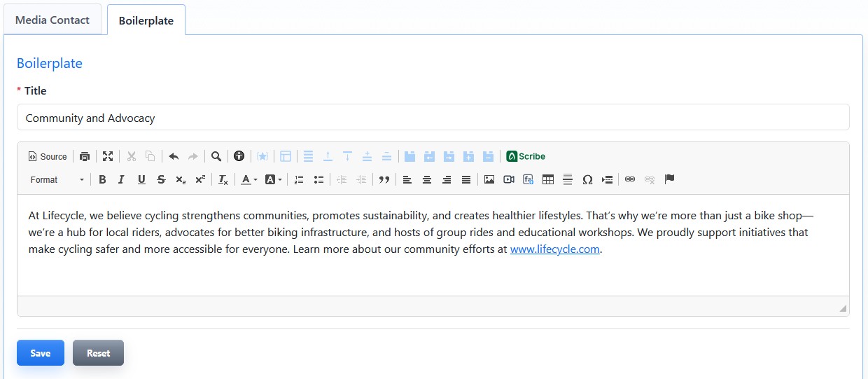Screen dimensions: 868x379
Task: Open the Scribe tool
Action: [x=526, y=156]
